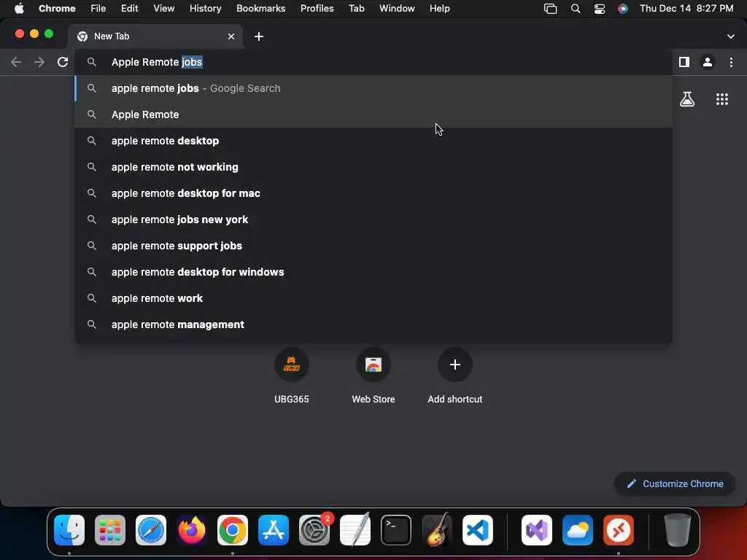Viewport: 747px width, 560px height.
Task: Select 'apple remote support jobs' suggestion
Action: [373, 246]
